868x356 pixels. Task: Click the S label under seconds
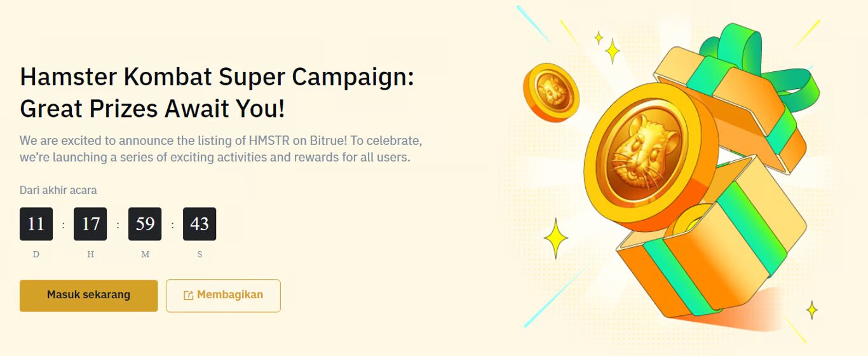tap(200, 254)
